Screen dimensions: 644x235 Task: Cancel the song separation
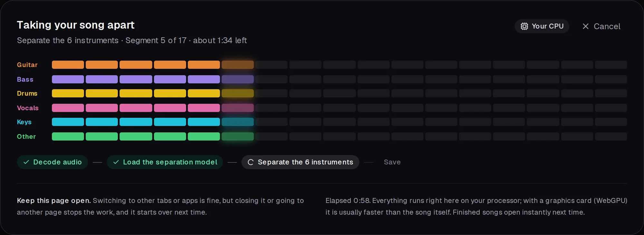(601, 26)
